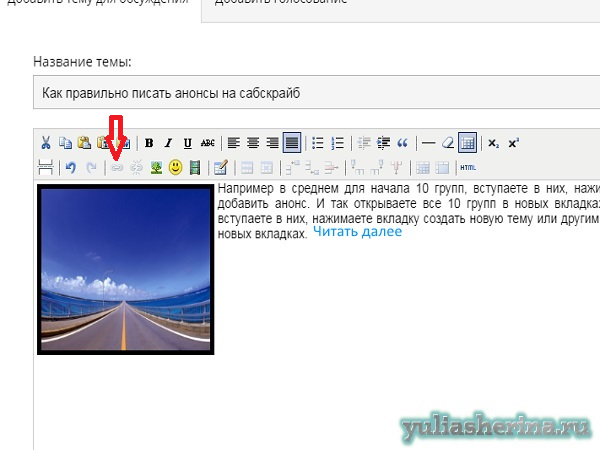Click the insert table icon with pencil

[x=221, y=167]
